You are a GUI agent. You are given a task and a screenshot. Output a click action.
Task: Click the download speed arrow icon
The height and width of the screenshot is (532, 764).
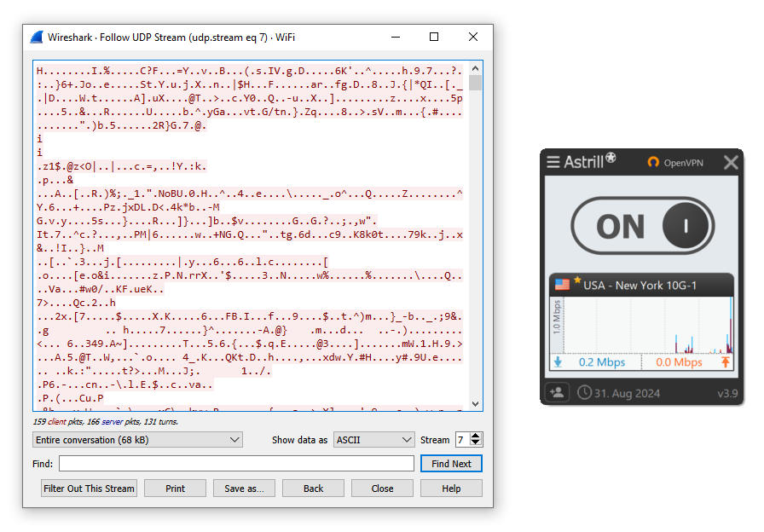(x=558, y=362)
